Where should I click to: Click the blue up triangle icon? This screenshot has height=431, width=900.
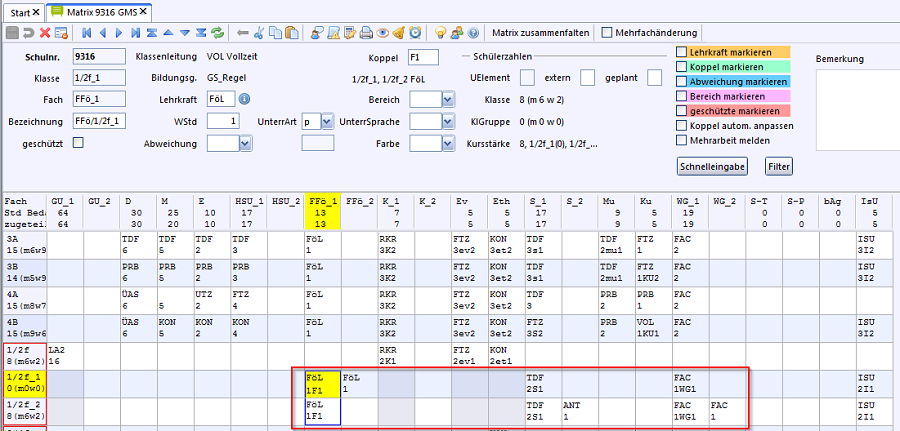point(168,33)
